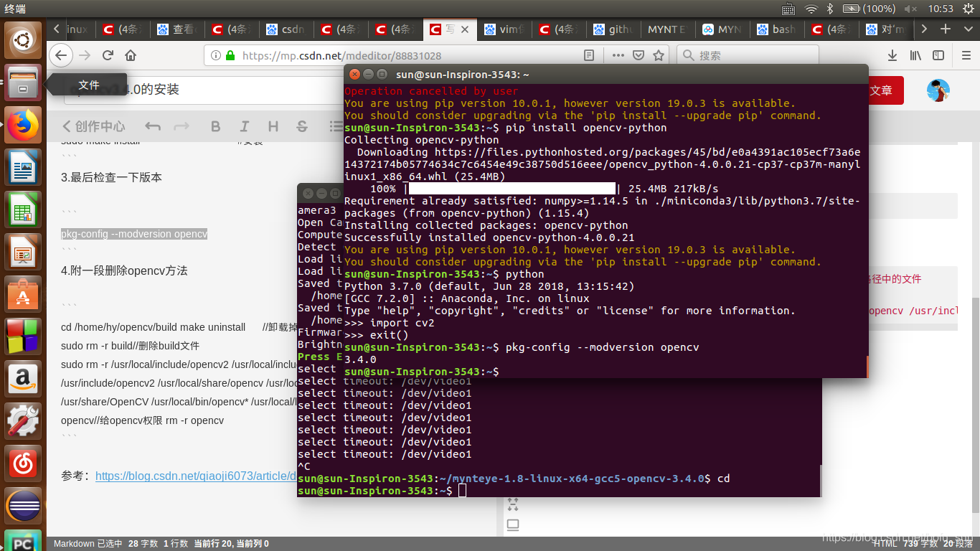Open LibreOffice Impress from dock
The height and width of the screenshot is (551, 980).
(x=24, y=253)
